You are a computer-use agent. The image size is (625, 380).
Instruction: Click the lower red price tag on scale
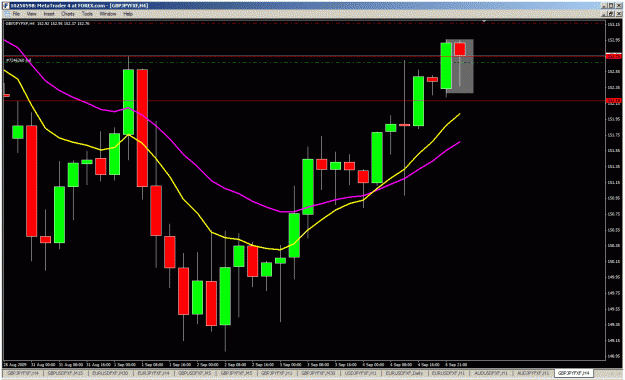613,100
